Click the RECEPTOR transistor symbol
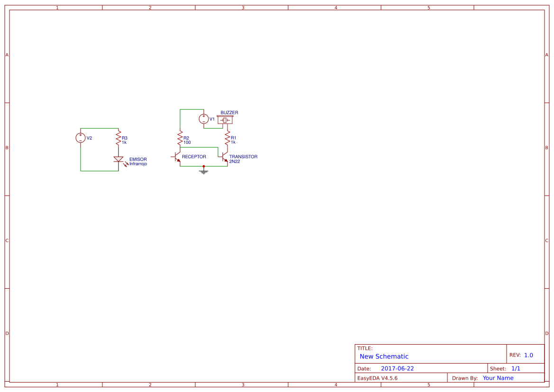 click(176, 157)
